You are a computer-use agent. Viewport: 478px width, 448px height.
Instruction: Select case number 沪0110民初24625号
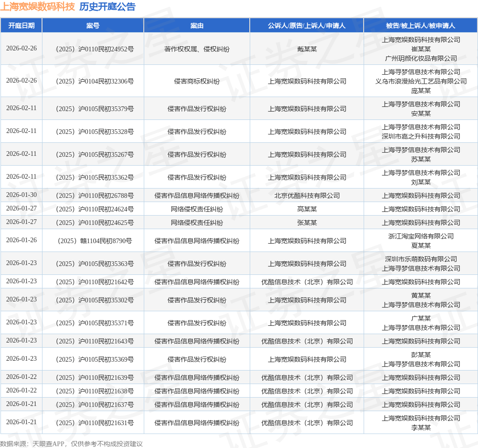click(106, 223)
